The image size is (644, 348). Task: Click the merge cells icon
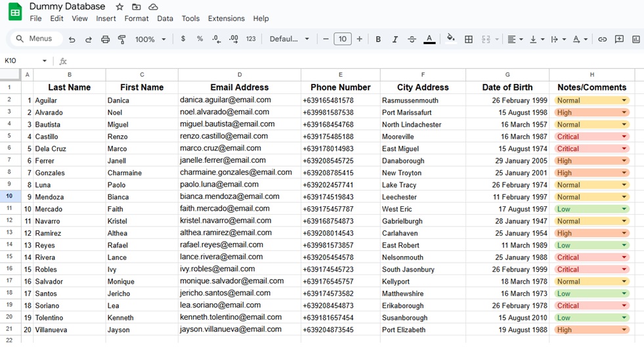(486, 39)
